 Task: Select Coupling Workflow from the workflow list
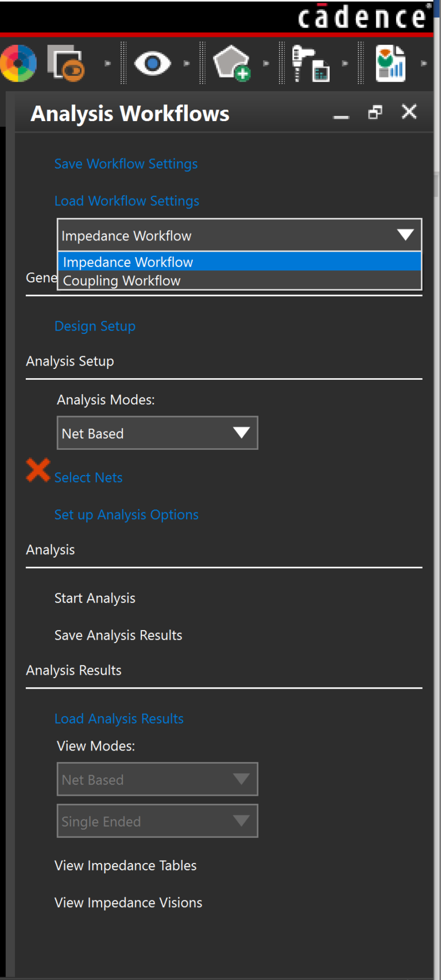pos(121,281)
